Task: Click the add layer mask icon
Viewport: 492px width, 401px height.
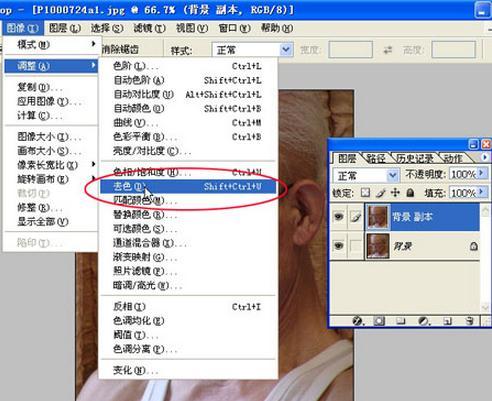Action: click(x=379, y=321)
